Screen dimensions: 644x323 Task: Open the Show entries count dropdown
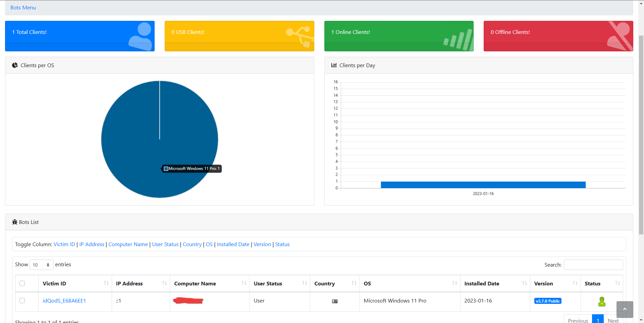[x=42, y=265]
